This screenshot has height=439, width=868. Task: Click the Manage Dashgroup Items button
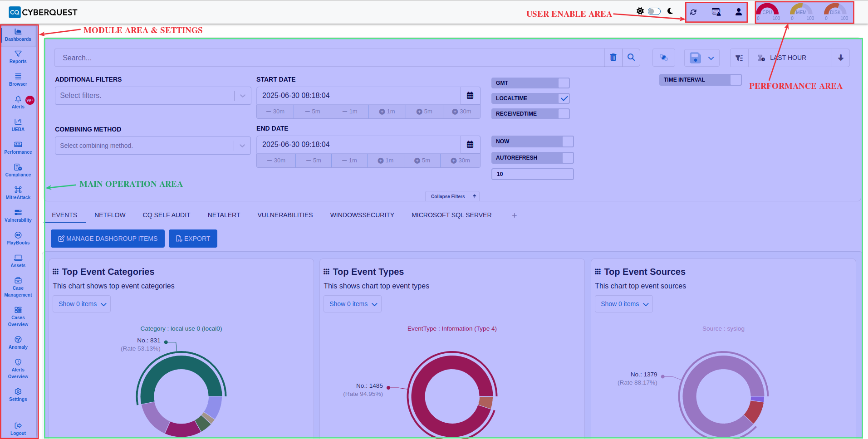pos(108,239)
